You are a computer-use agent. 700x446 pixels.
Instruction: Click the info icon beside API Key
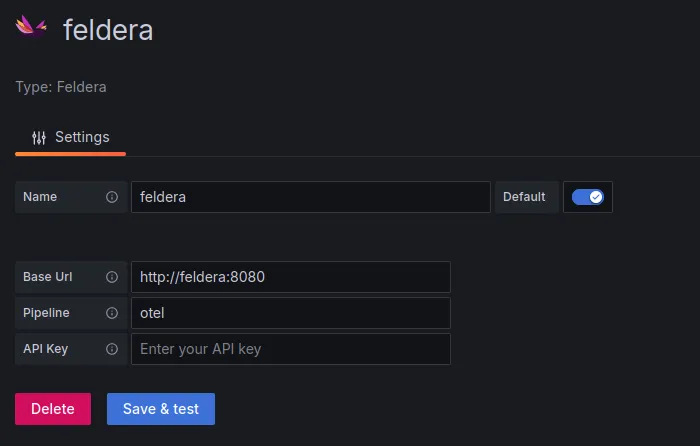tap(112, 349)
